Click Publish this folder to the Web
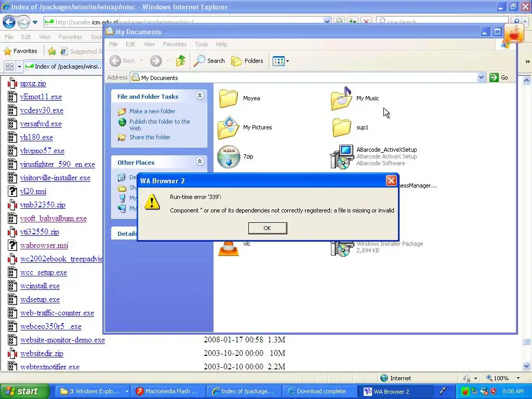Screen dimensions: 532x399 tap(159, 125)
